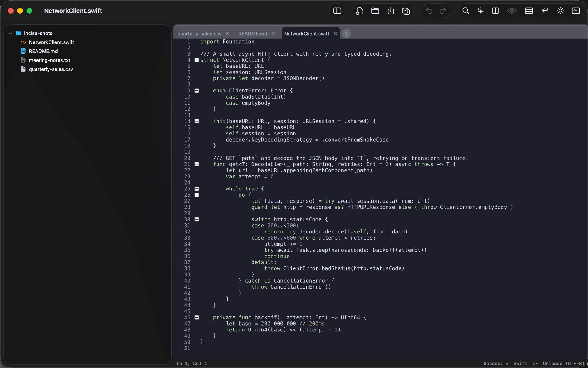Undo the last edit
This screenshot has width=588, height=368.
coord(429,11)
